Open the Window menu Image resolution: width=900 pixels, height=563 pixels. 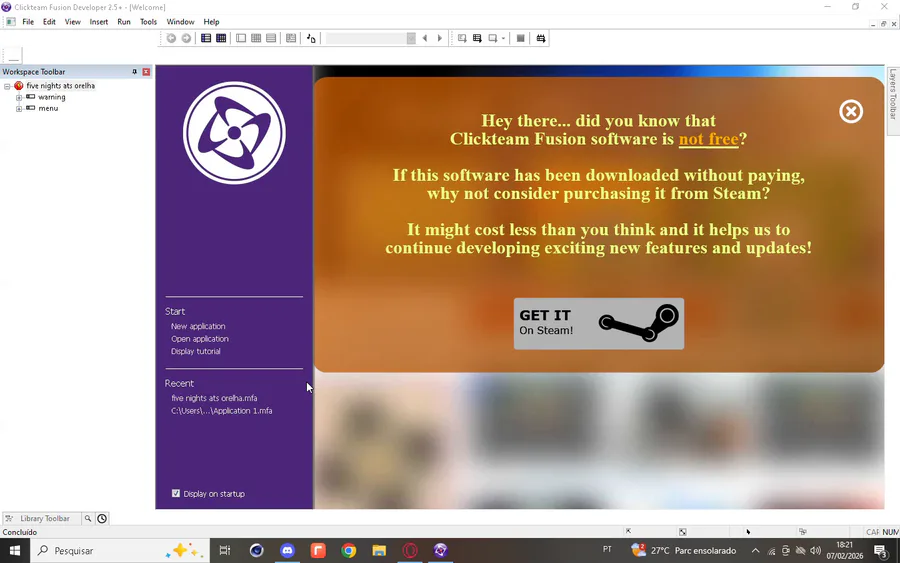tap(180, 22)
